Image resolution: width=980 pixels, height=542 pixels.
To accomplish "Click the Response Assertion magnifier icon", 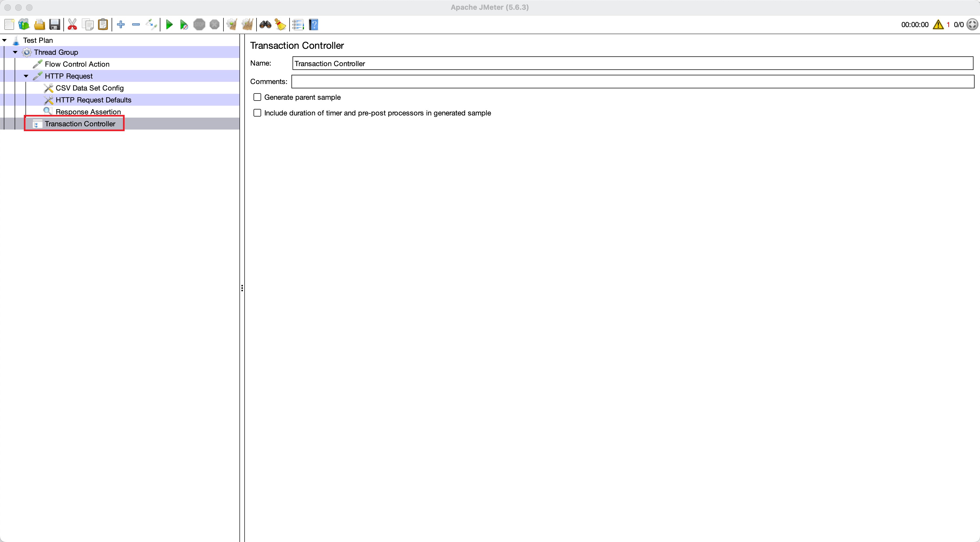I will pos(48,111).
